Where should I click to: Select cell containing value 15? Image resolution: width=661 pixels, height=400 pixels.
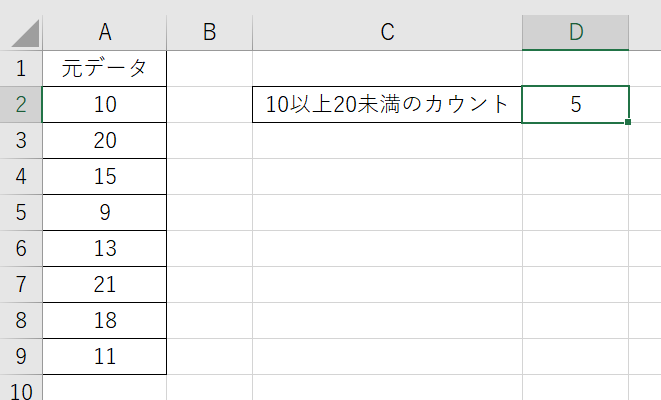pyautogui.click(x=104, y=177)
